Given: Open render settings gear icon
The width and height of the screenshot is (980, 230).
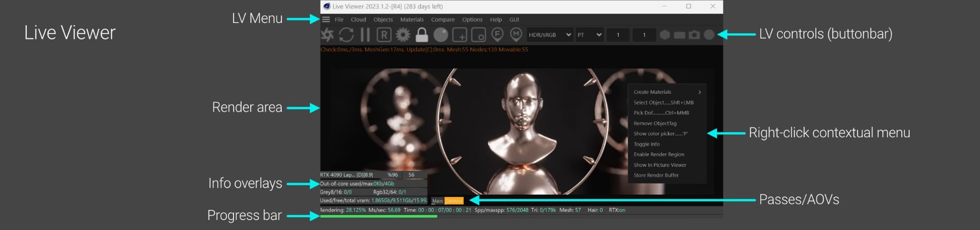Looking at the screenshot, I should point(403,35).
